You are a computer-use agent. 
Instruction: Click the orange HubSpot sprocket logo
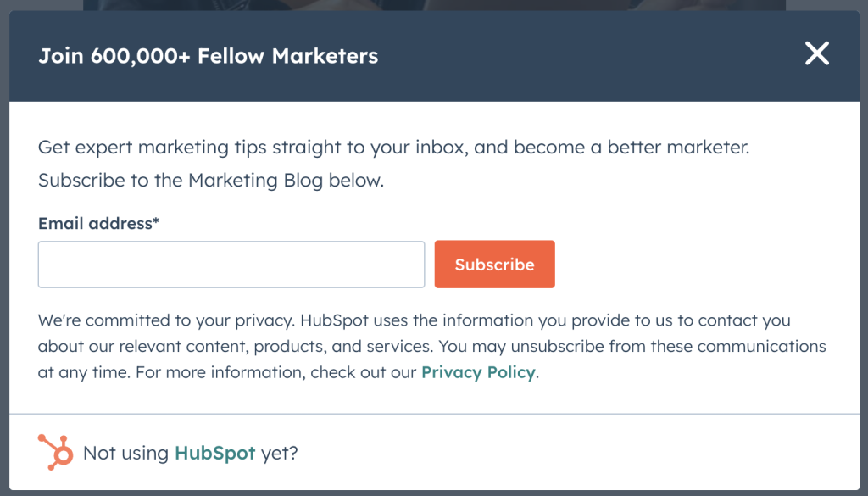[55, 452]
